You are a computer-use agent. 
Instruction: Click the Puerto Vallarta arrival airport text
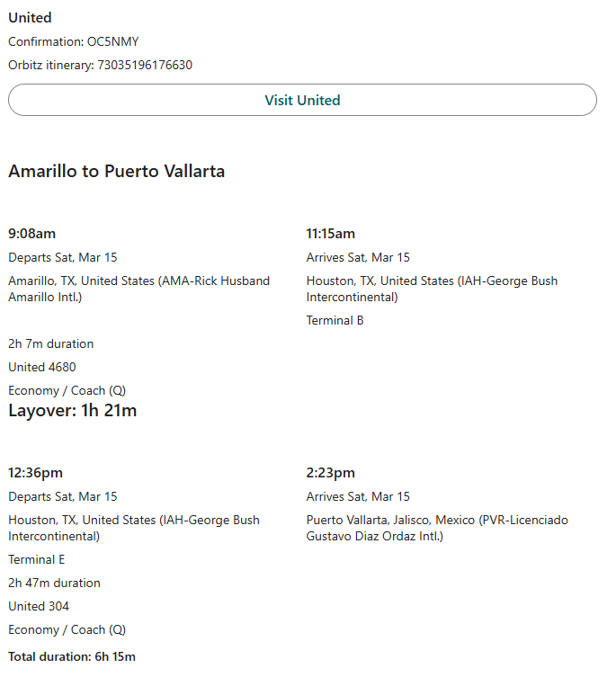coord(437,528)
